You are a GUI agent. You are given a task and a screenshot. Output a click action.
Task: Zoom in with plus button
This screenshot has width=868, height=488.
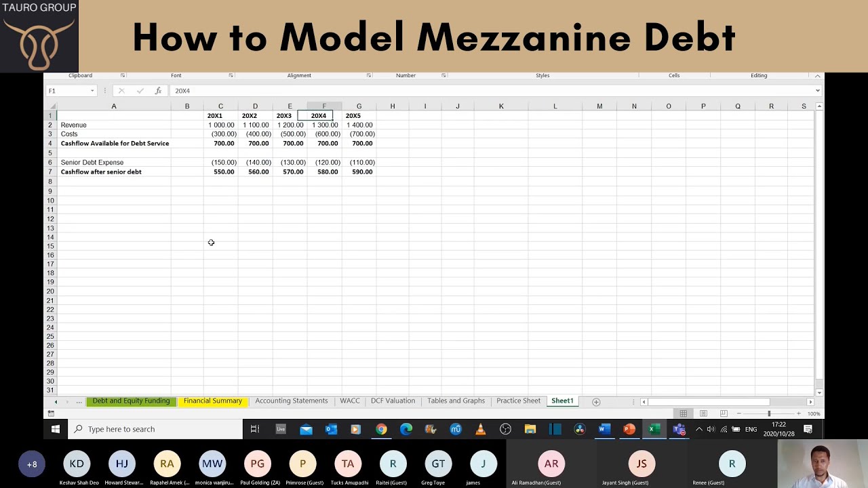click(798, 413)
